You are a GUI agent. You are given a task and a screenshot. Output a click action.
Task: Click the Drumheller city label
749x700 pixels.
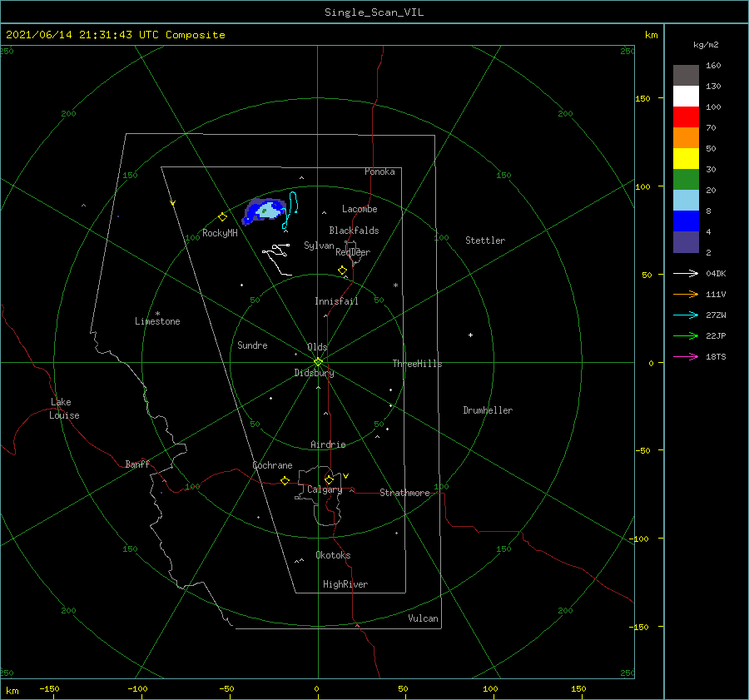(488, 410)
